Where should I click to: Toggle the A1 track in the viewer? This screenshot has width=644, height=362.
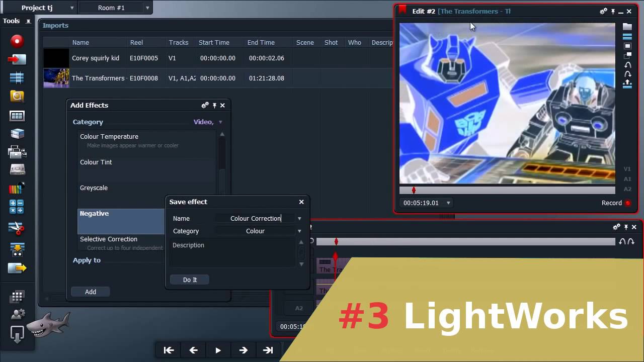pos(627,179)
